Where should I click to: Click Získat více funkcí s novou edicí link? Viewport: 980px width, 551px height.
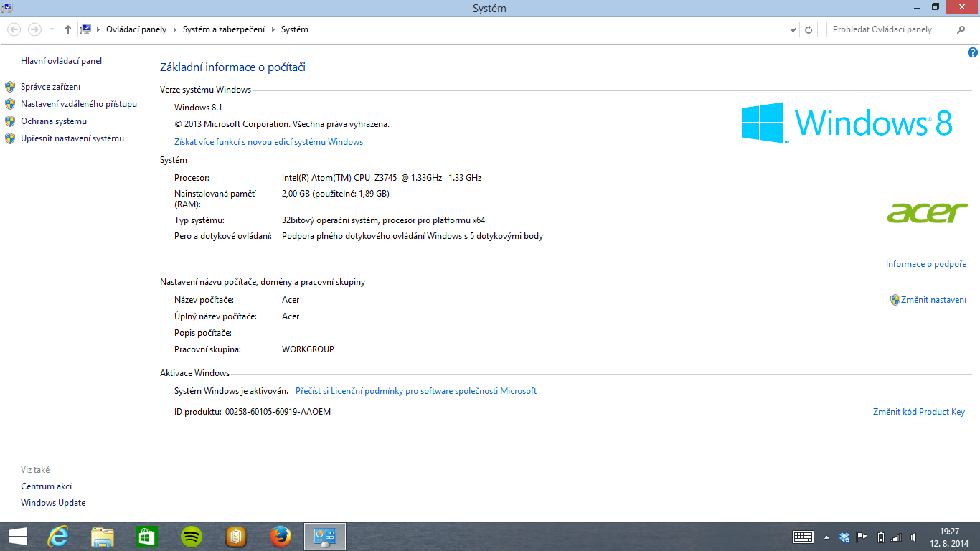268,142
